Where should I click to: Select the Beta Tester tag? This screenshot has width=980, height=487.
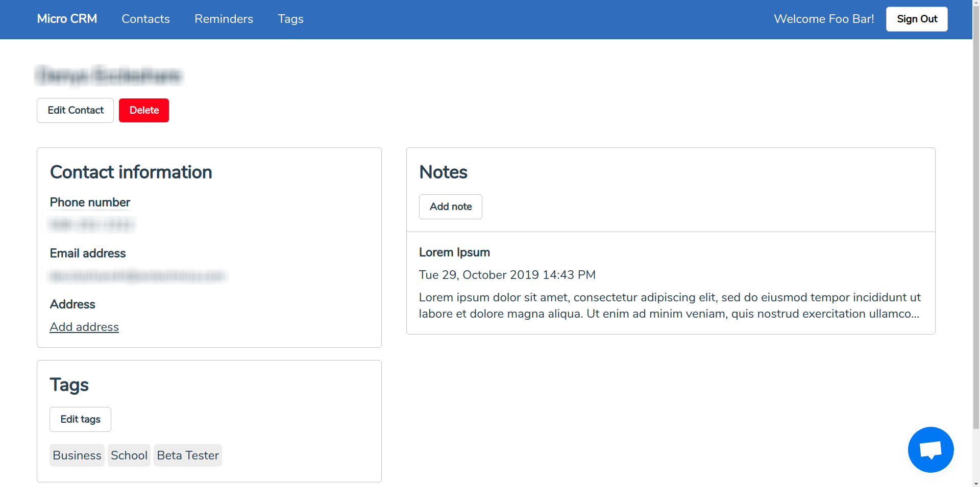point(187,455)
